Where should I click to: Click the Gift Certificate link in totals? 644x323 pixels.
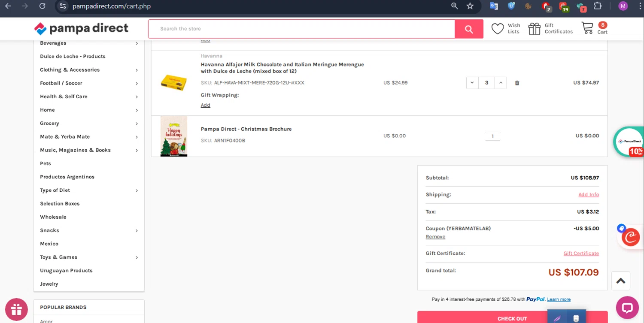tap(581, 254)
